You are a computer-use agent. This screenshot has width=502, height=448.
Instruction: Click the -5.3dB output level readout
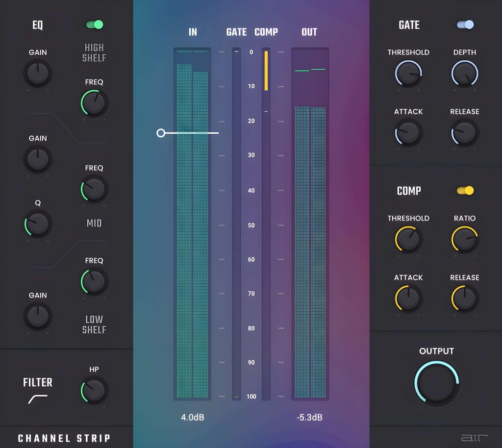click(309, 418)
